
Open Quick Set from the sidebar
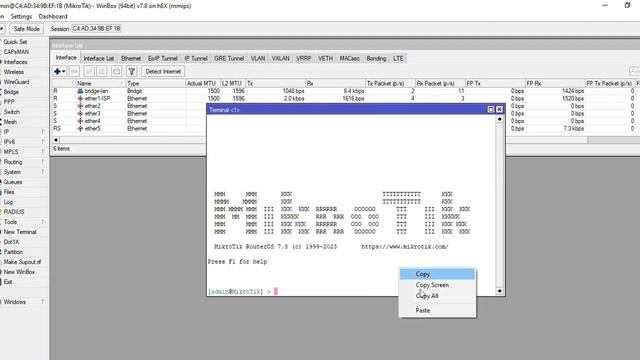(x=15, y=42)
